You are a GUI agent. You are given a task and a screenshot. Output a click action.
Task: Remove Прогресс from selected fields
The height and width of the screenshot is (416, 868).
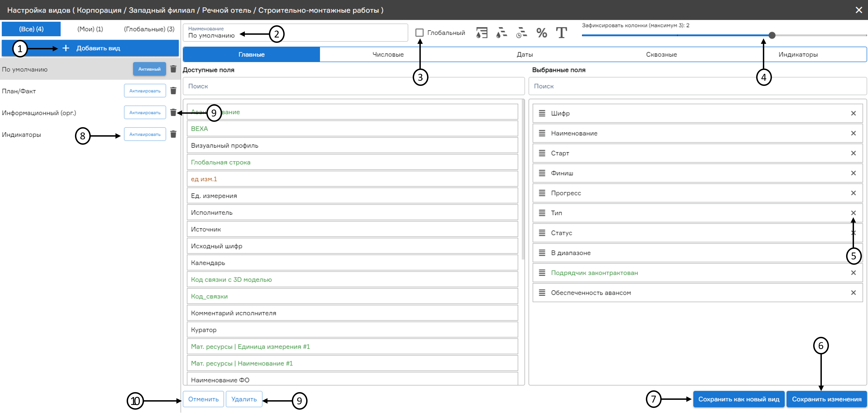(853, 193)
